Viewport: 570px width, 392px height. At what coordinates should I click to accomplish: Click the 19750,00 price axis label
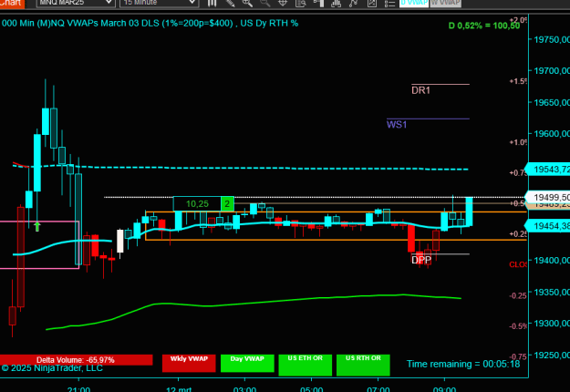pos(552,39)
